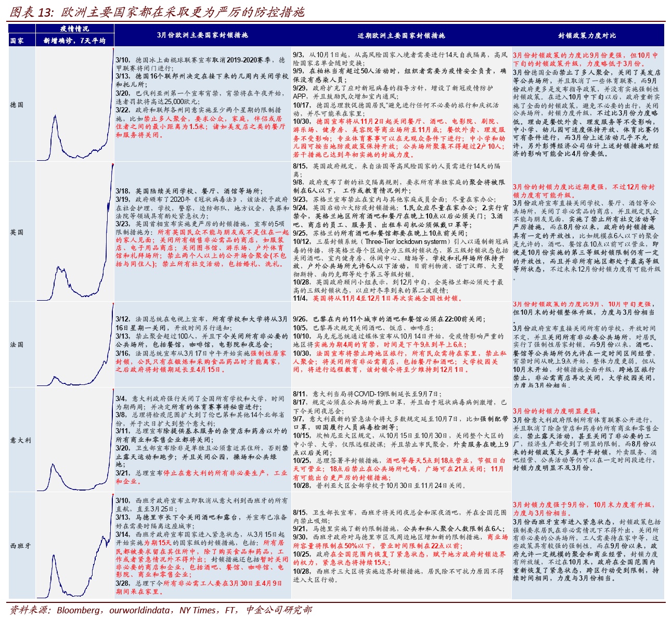Select the line '3/10，西班牙政府宣布立即取消从意大利到西班牙的所有直航'
Image resolution: width=672 pixels, height=618 pixels.
(202, 505)
